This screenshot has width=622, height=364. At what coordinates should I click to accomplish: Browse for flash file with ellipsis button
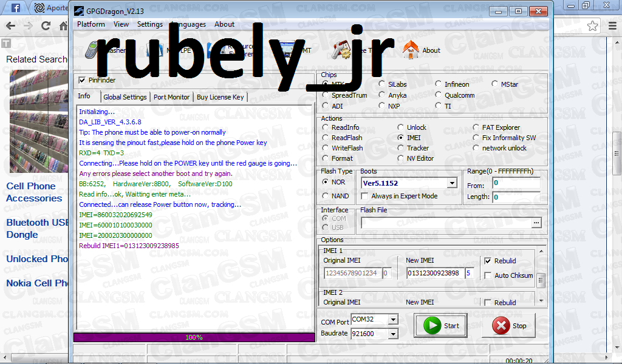536,223
